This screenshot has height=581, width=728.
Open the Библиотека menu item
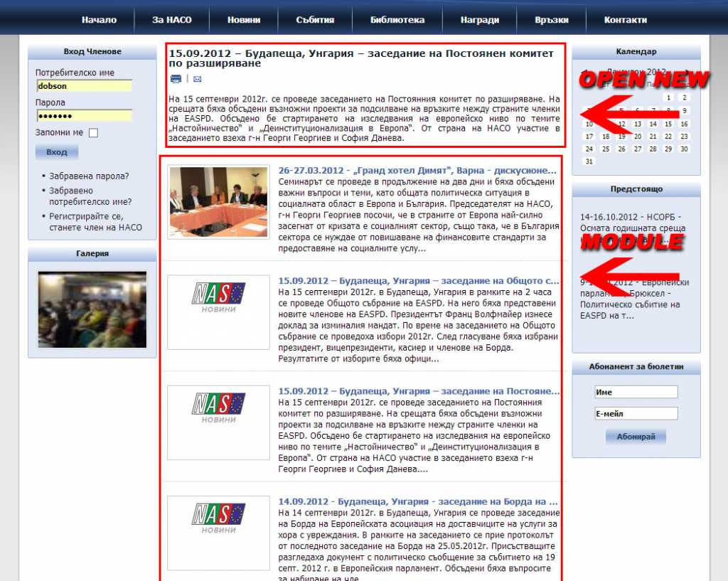pos(397,20)
